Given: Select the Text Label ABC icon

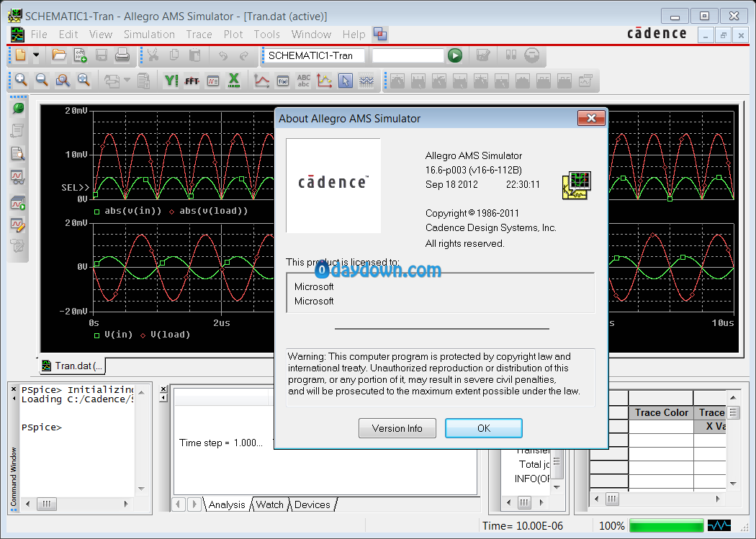Looking at the screenshot, I should (x=304, y=81).
